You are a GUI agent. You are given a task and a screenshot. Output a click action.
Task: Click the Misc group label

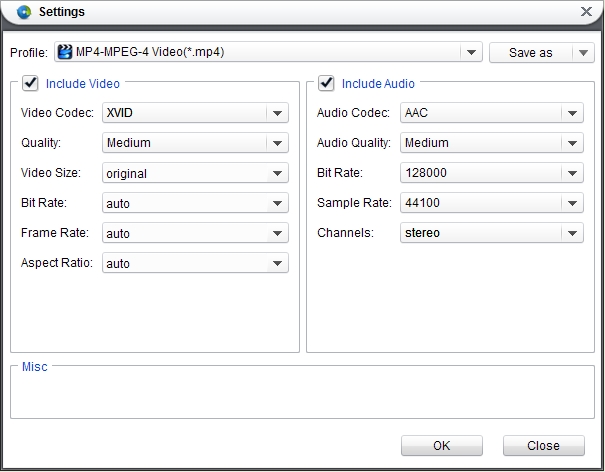click(x=35, y=367)
